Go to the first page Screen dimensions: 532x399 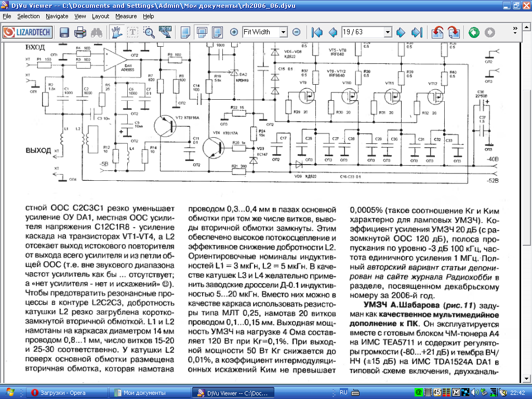point(316,32)
